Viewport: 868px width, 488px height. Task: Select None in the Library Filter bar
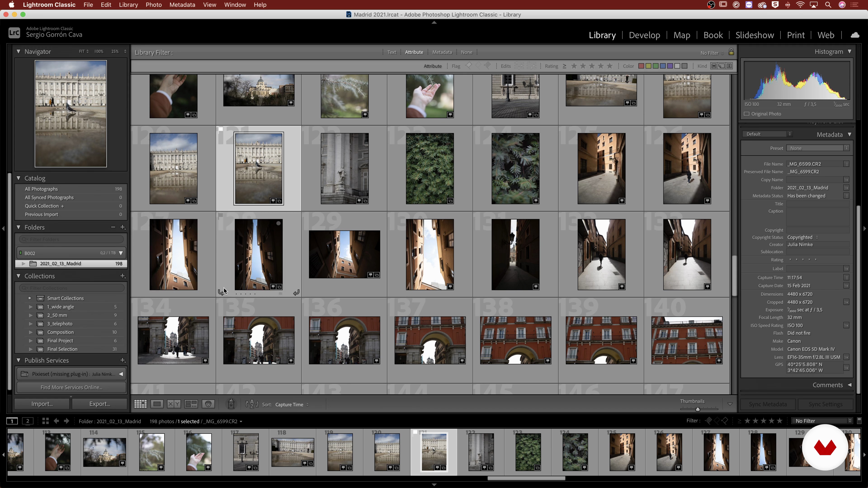coord(467,52)
